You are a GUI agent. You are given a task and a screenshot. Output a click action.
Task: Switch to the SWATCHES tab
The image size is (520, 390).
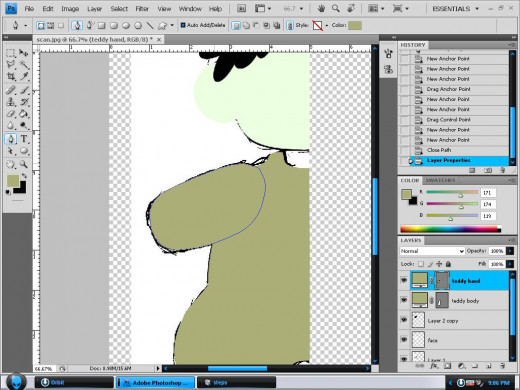point(440,180)
